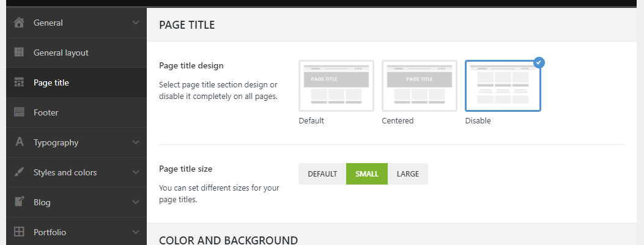The width and height of the screenshot is (644, 245).
Task: Click the Typography letter A icon
Action: click(x=19, y=142)
